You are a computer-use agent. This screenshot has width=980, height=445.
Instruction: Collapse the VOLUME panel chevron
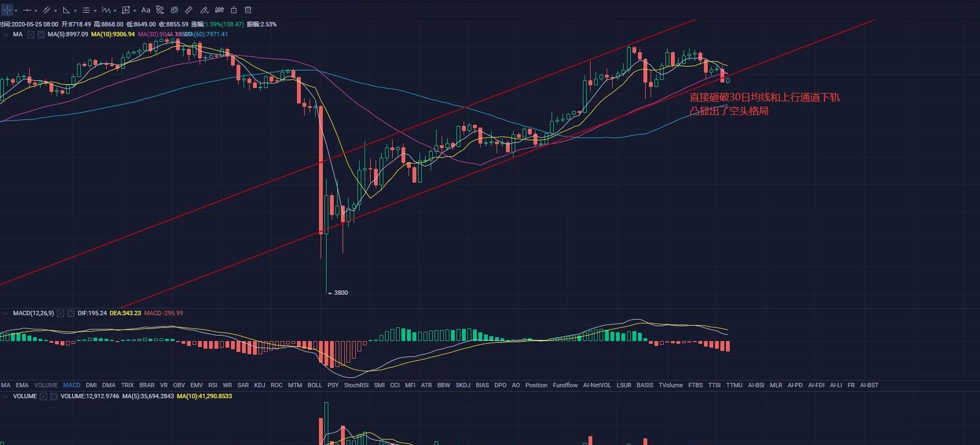tap(6, 396)
